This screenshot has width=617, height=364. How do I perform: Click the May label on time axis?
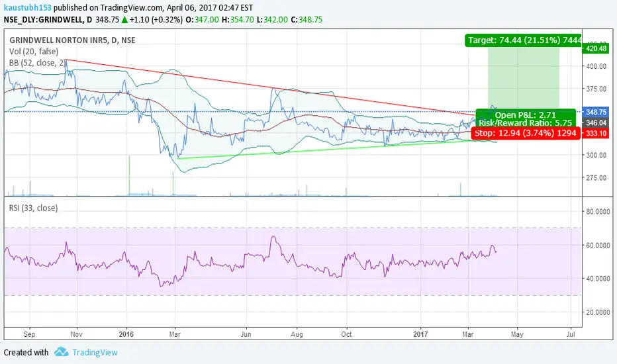point(517,334)
